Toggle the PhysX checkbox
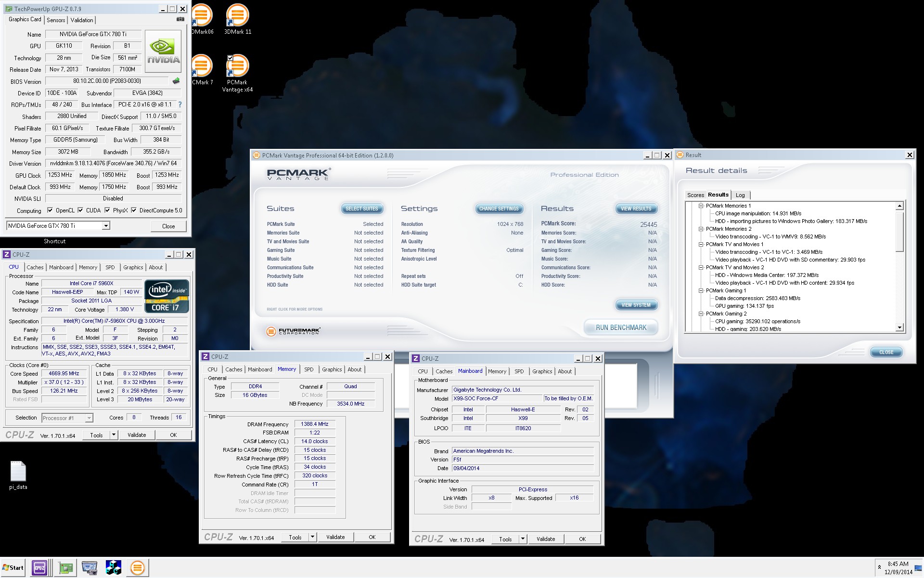 107,210
